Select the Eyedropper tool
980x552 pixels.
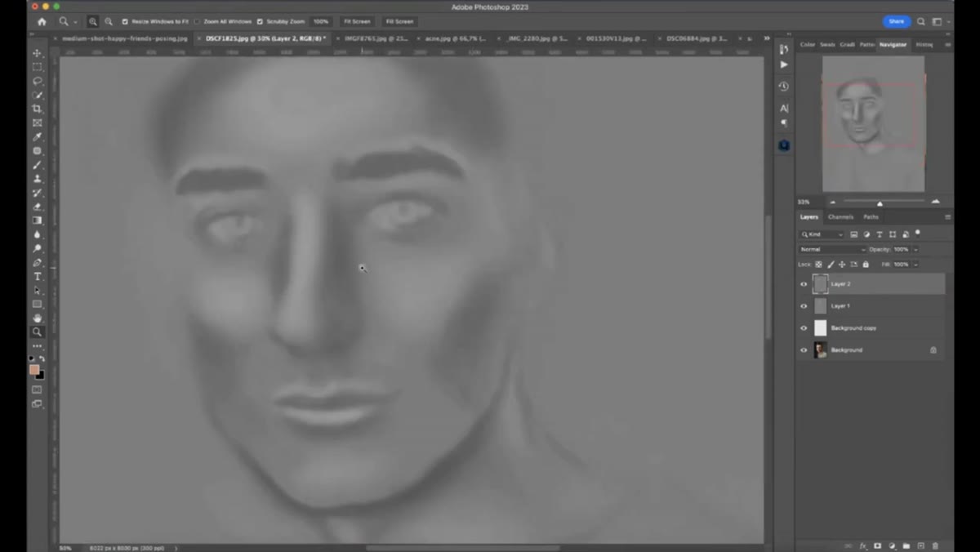[x=37, y=136]
